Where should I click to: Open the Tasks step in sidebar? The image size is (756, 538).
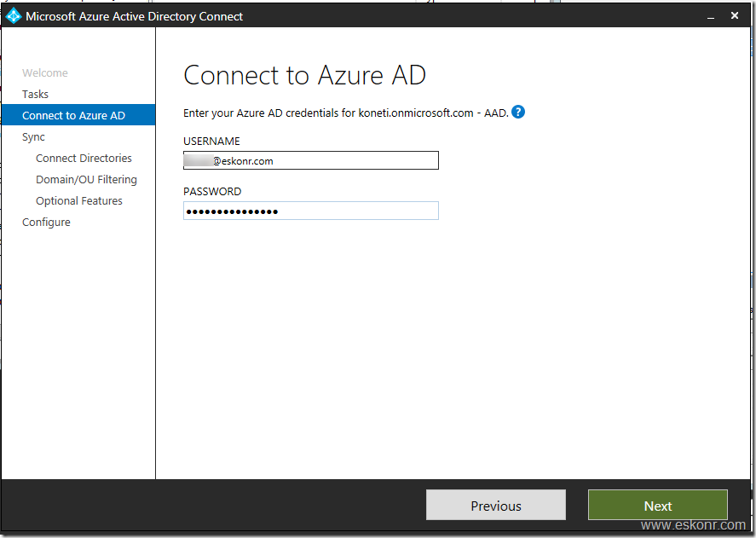(x=35, y=94)
